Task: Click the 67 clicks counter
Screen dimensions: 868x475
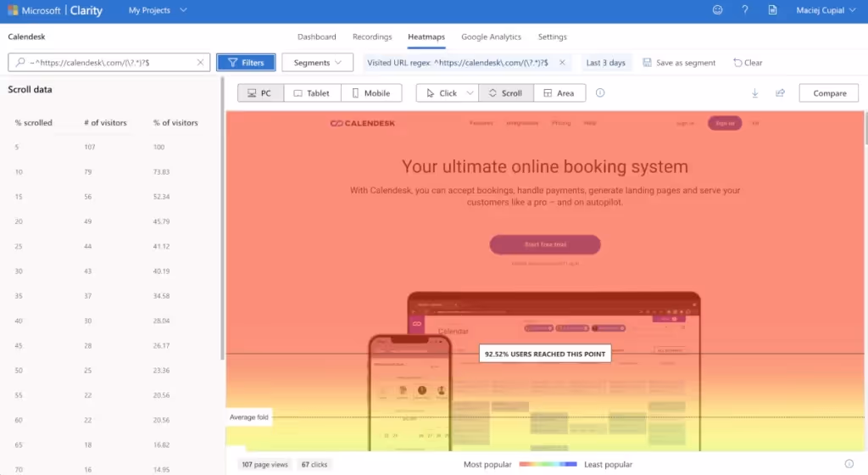Action: tap(314, 465)
